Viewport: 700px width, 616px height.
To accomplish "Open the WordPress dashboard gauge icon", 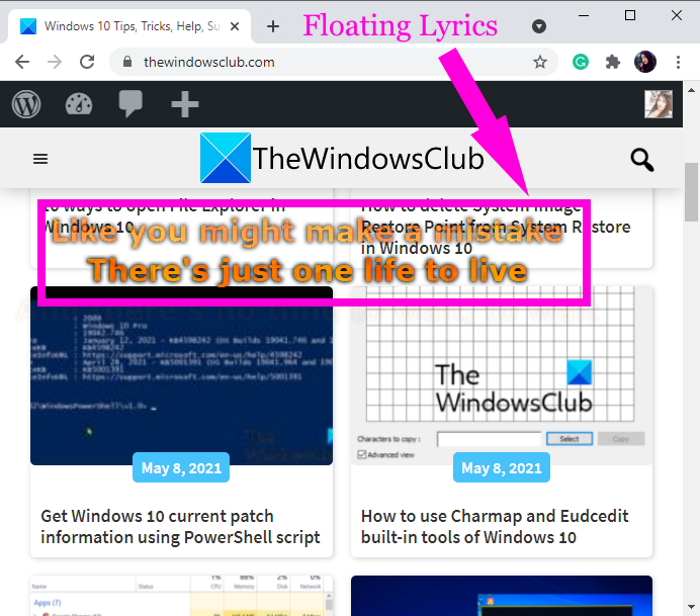I will tap(79, 104).
